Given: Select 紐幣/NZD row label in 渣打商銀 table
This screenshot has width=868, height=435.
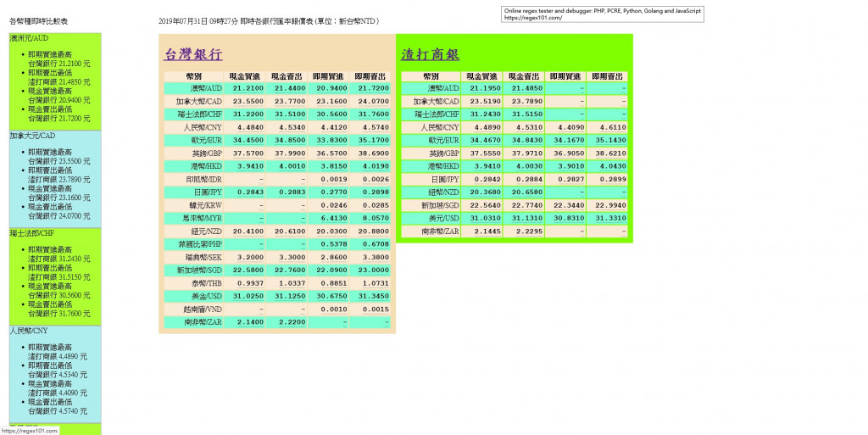Looking at the screenshot, I should coord(443,192).
